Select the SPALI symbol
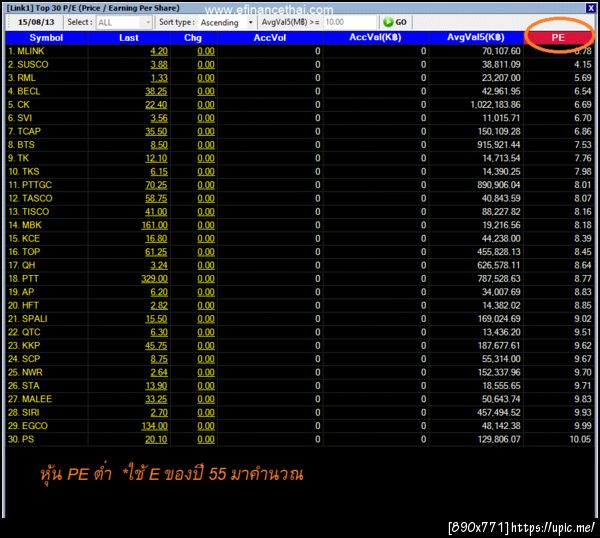 (x=35, y=319)
